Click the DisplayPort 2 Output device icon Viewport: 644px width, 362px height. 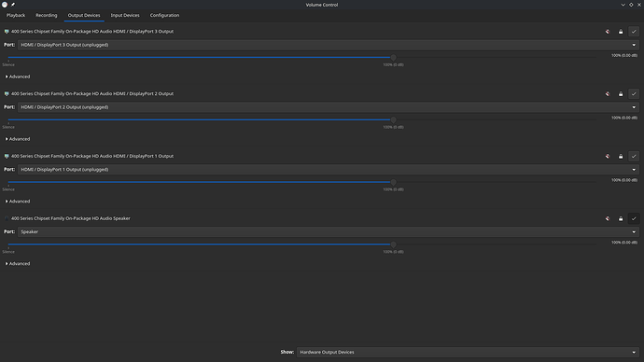(7, 93)
